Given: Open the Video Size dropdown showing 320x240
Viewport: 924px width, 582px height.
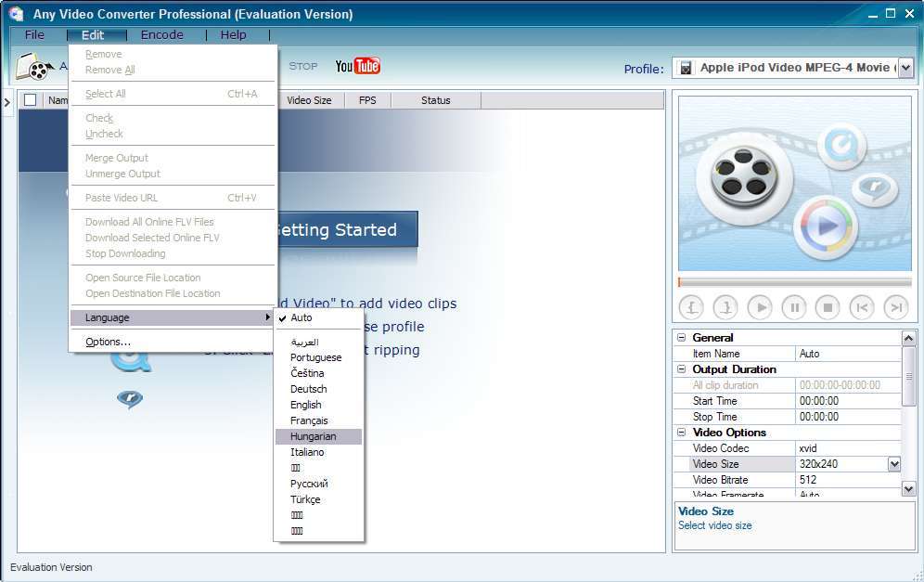Looking at the screenshot, I should tap(892, 463).
